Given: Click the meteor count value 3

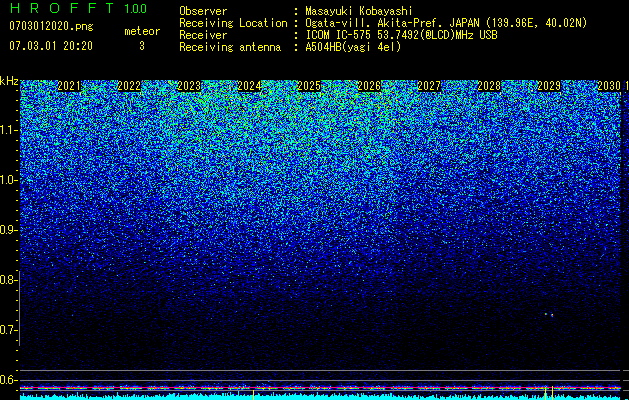Looking at the screenshot, I should 142,46.
